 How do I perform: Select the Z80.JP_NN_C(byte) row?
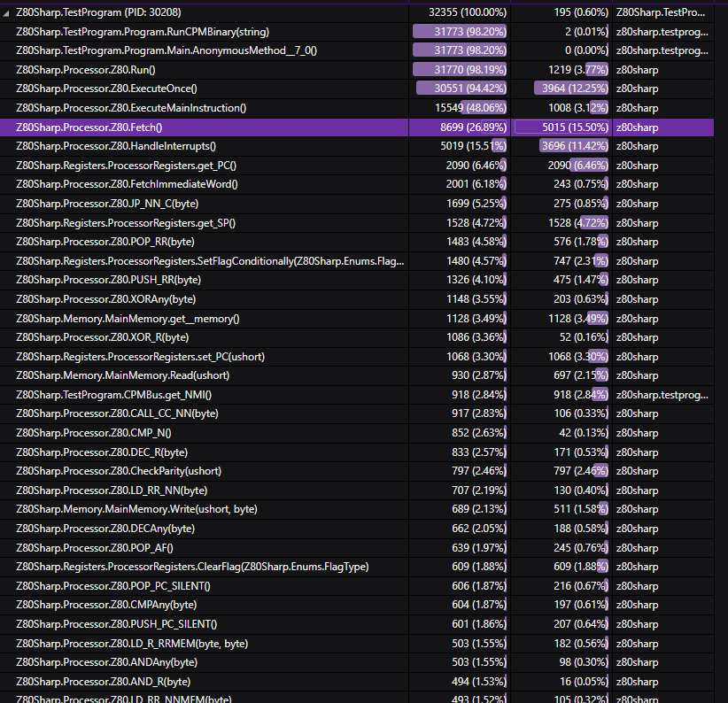(357, 204)
